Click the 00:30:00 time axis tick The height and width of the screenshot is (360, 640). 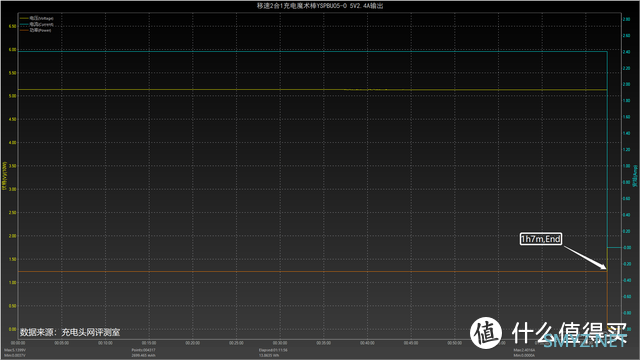click(x=280, y=343)
